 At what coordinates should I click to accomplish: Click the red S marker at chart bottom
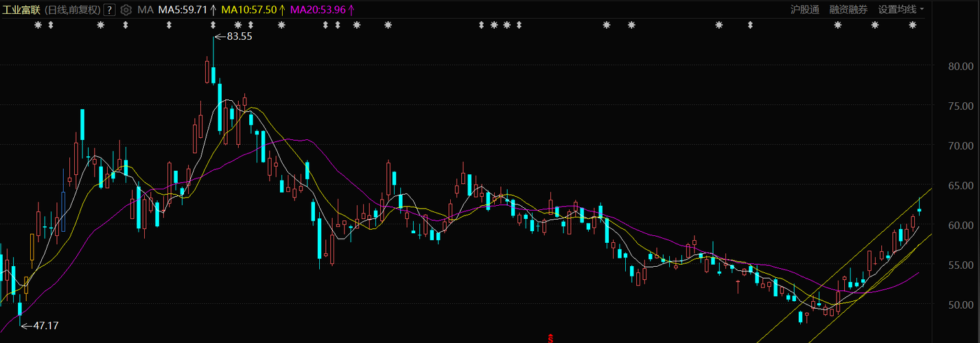pos(550,338)
